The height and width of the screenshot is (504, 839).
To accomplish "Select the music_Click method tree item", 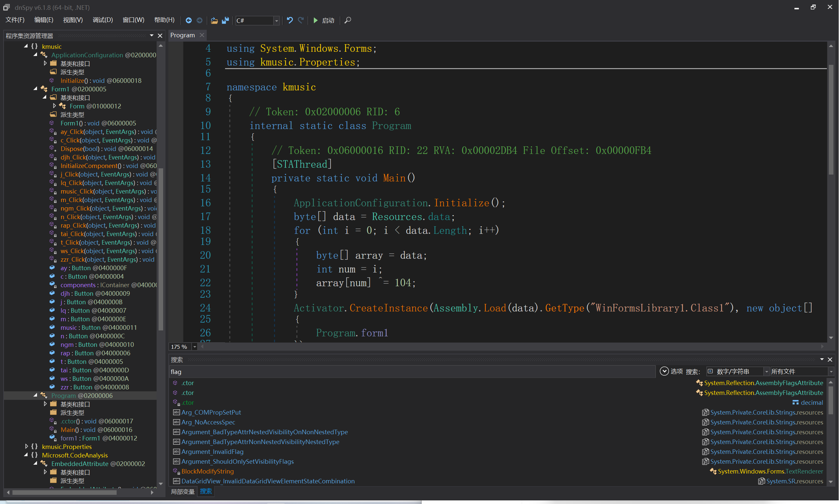I will pos(108,191).
